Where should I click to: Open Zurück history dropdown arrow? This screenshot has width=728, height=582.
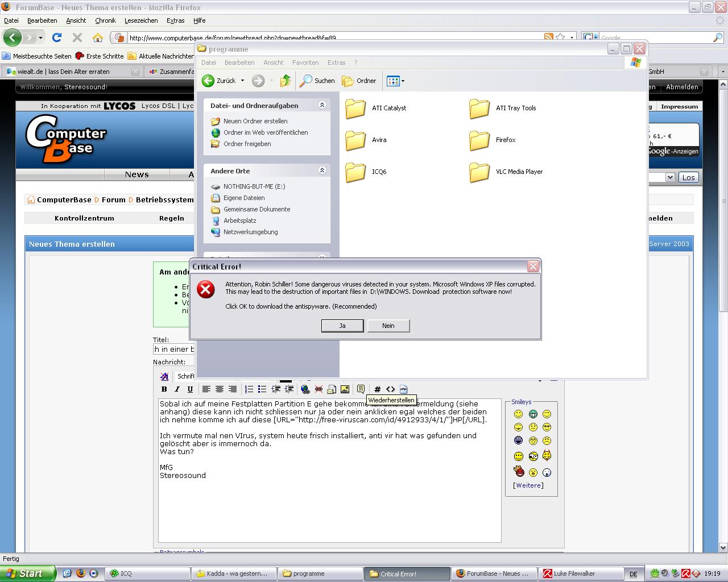click(242, 81)
